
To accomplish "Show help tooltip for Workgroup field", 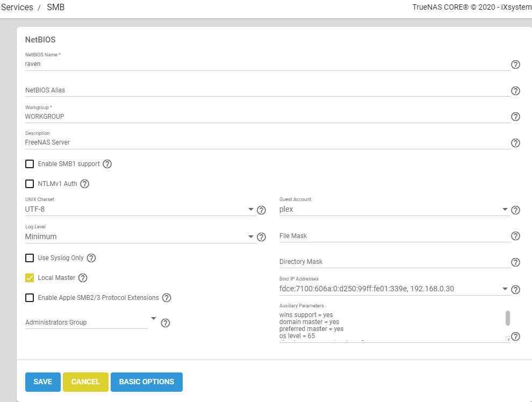I will (515, 117).
